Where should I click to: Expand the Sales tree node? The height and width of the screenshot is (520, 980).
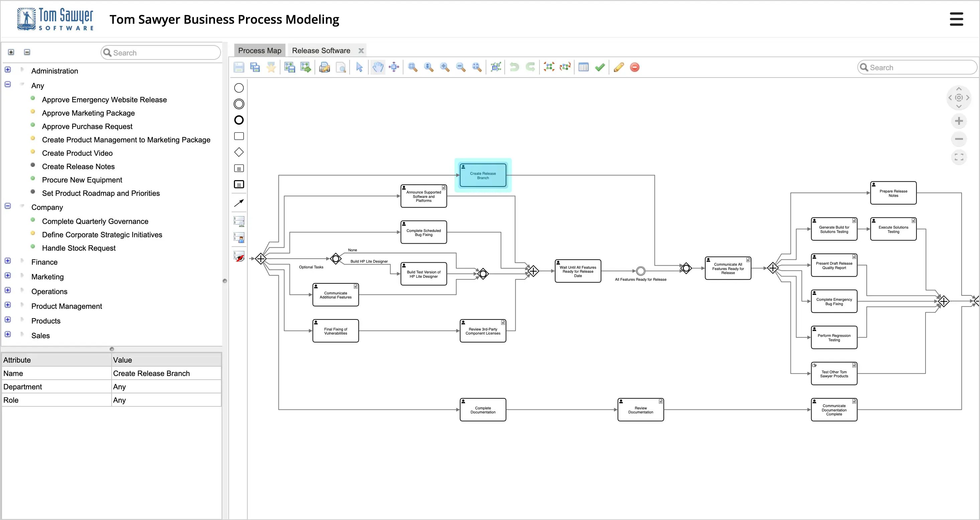(x=8, y=335)
